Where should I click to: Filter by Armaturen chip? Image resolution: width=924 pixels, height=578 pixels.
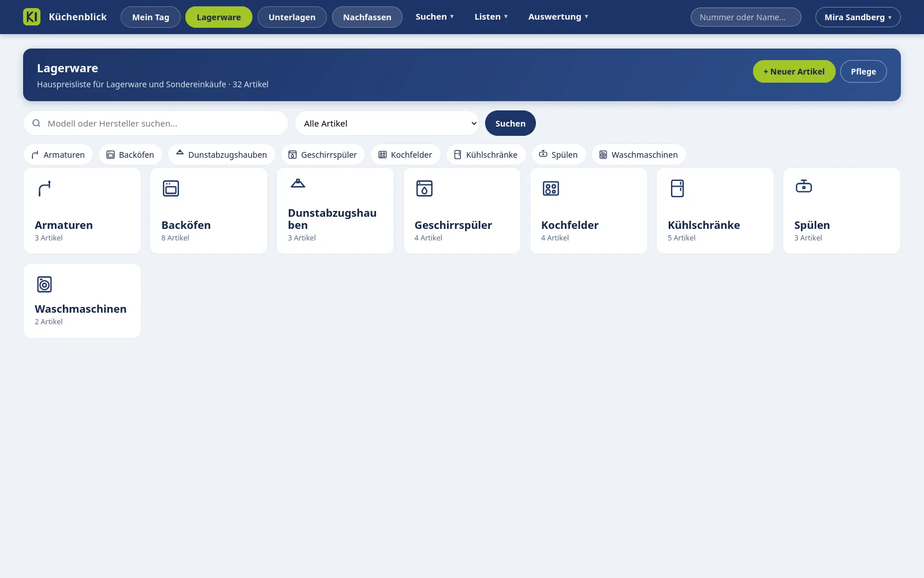point(58,155)
